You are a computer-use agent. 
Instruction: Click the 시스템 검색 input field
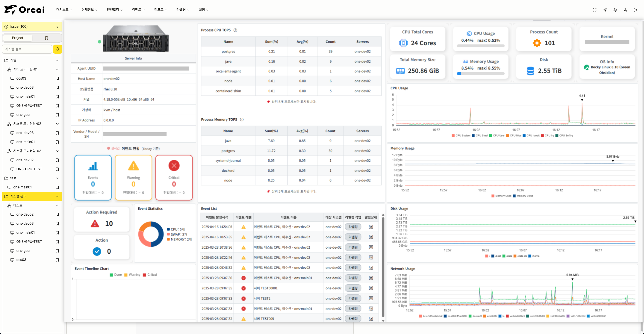coord(27,49)
